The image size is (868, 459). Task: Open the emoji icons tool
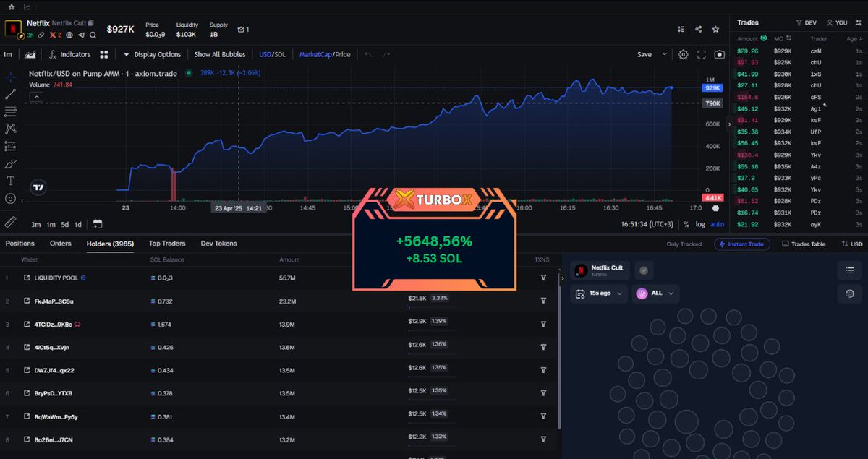pos(10,198)
